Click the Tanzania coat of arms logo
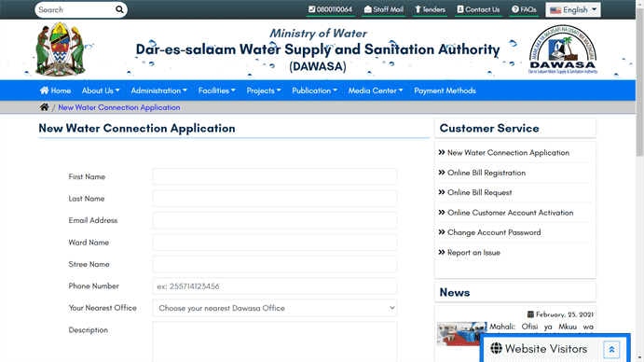 coord(61,49)
